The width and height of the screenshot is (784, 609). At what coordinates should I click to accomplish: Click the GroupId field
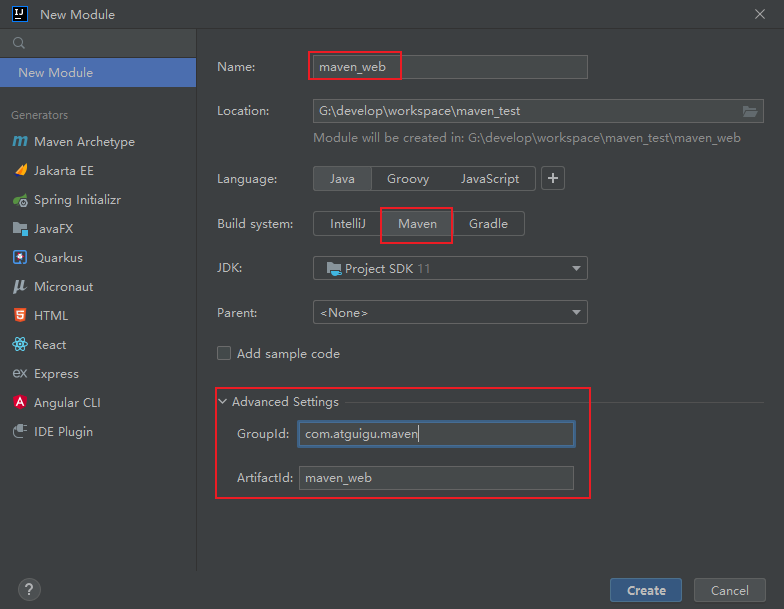[x=436, y=434]
